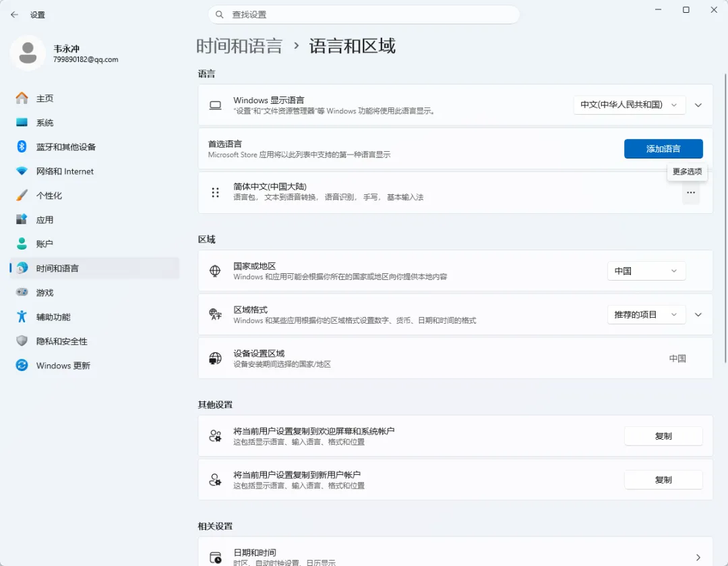Click the 时间和语言 globe clock icon

pyautogui.click(x=22, y=268)
